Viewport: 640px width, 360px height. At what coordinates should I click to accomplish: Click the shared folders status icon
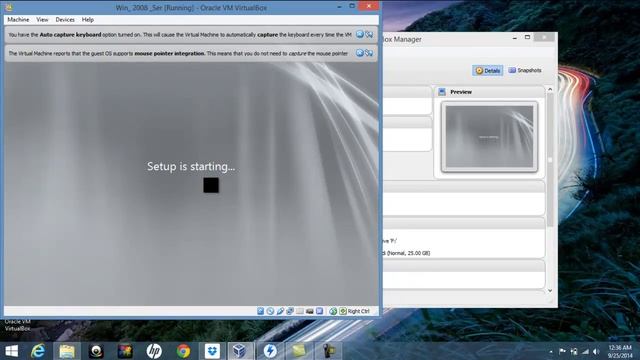(x=300, y=311)
